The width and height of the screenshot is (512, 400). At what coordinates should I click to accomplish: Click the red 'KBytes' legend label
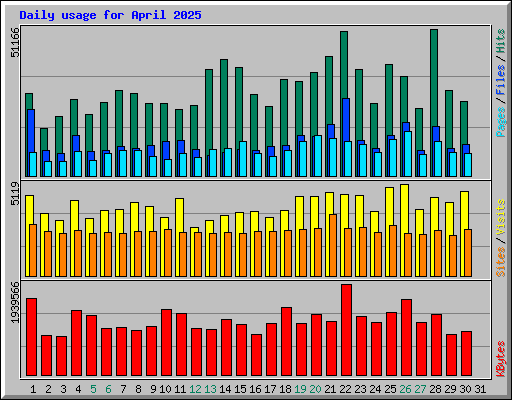pos(500,359)
